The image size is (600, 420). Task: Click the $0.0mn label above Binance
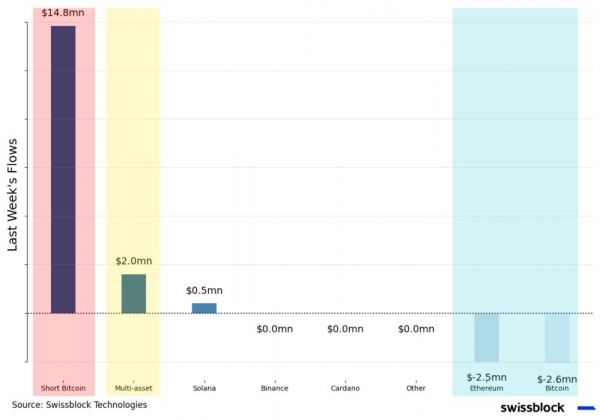tap(274, 329)
